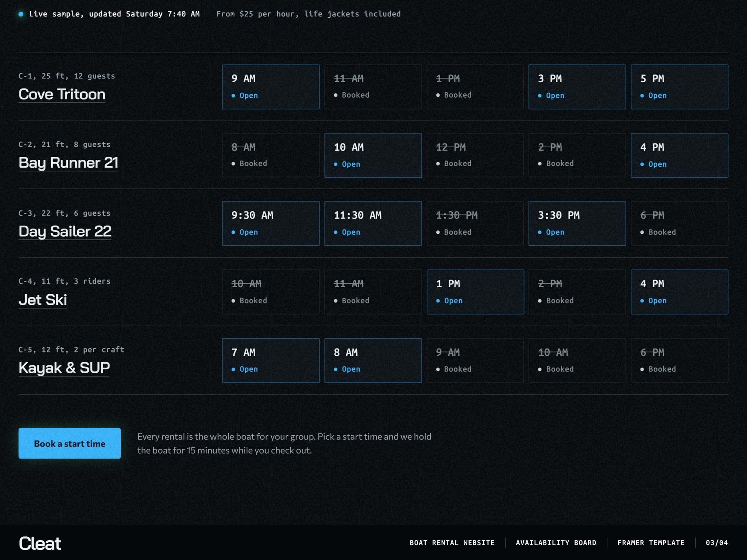Open the Day Sailer 22 boat link
The image size is (747, 560).
pos(65,232)
